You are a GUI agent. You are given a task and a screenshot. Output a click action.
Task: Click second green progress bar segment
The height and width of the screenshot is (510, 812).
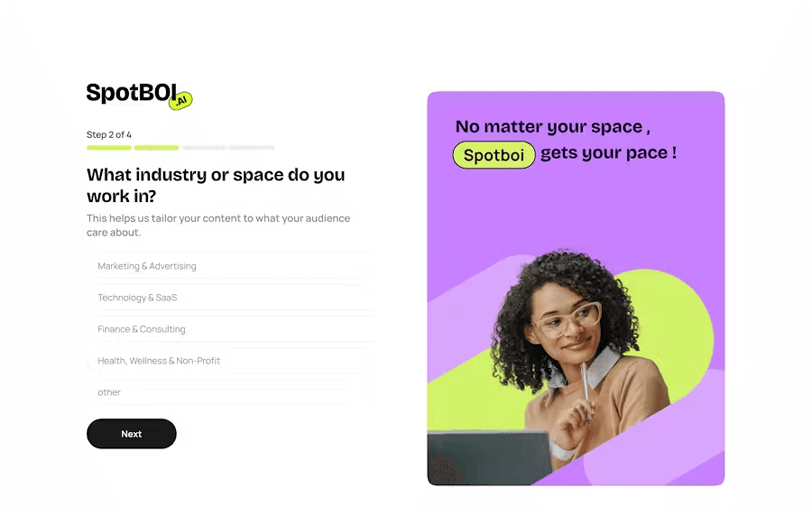(157, 148)
